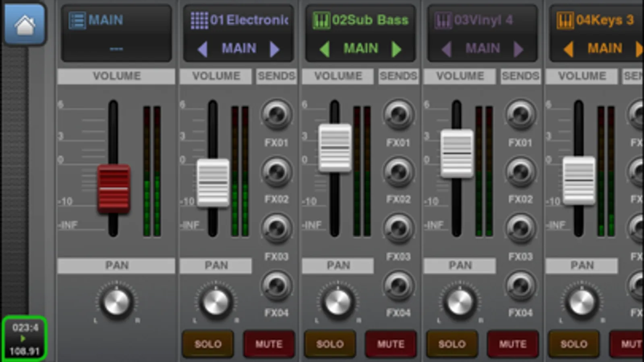This screenshot has width=644, height=362.
Task: Click the 02Sub Bass keyboard icon
Action: 321,20
